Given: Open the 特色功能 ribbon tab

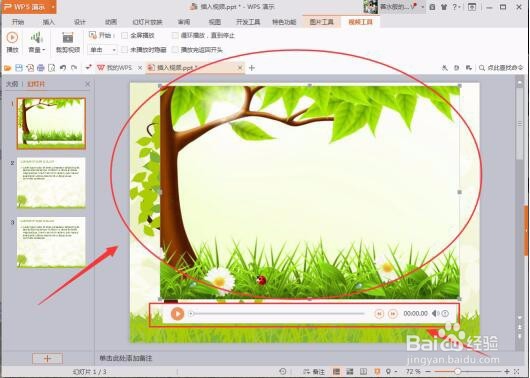Looking at the screenshot, I should click(284, 22).
